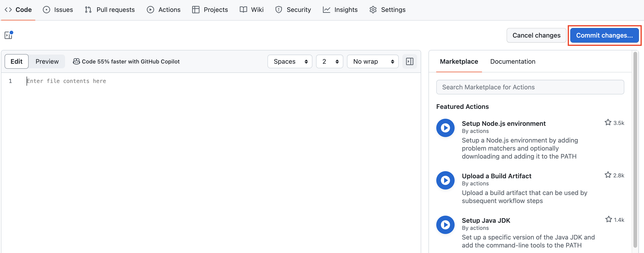Open repository Settings tab
Image resolution: width=644 pixels, height=253 pixels.
click(x=387, y=9)
